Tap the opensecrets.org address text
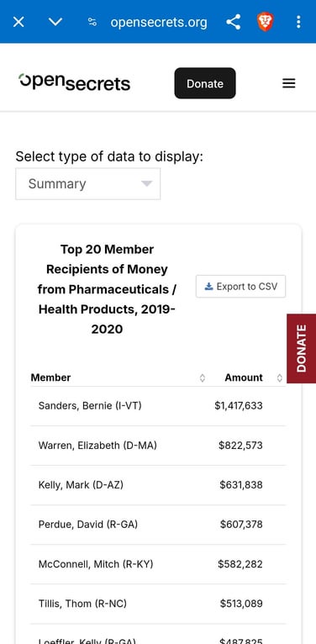 point(159,22)
